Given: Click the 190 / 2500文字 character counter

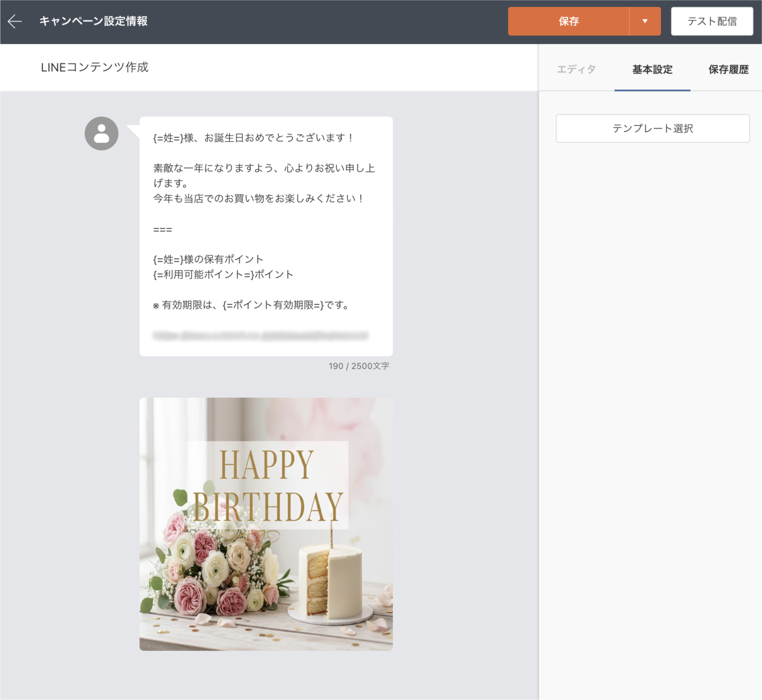Looking at the screenshot, I should pos(358,366).
